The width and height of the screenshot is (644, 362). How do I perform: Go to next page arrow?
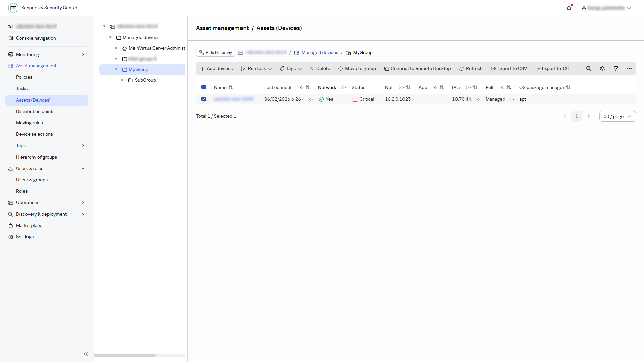click(x=588, y=116)
